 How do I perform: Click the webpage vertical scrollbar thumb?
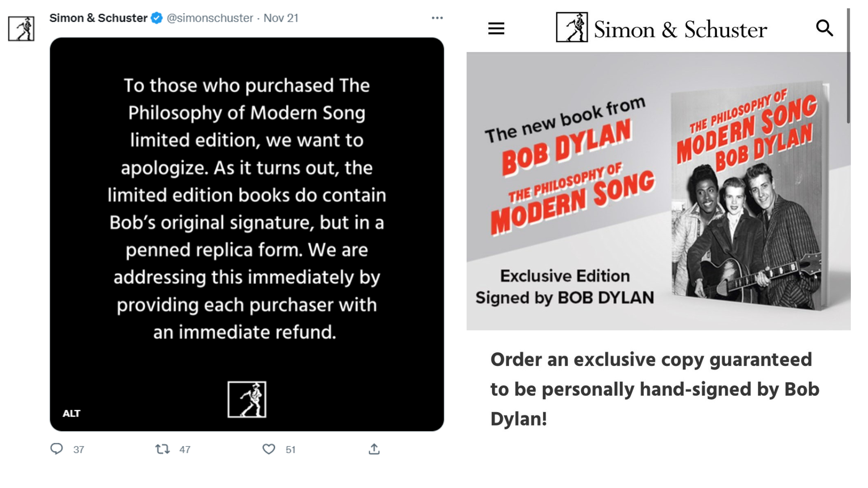coord(848,66)
